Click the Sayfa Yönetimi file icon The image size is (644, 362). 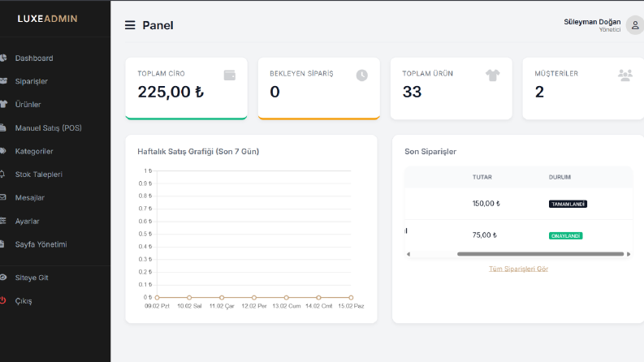point(2,244)
